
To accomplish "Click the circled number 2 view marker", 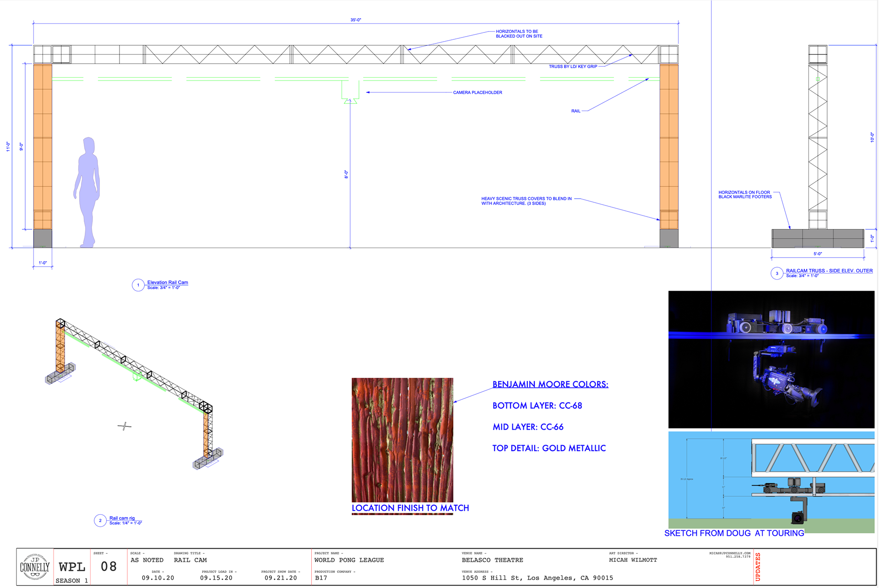I will [100, 521].
